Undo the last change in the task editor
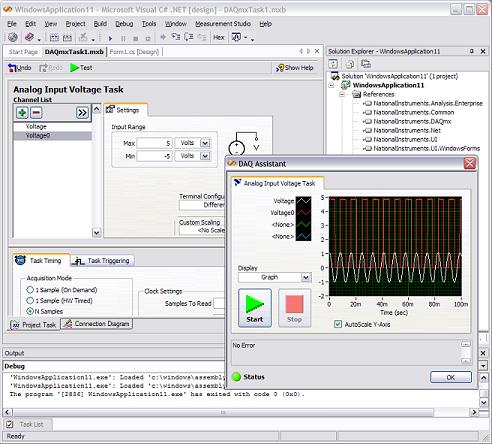This screenshot has width=492, height=444. point(20,68)
